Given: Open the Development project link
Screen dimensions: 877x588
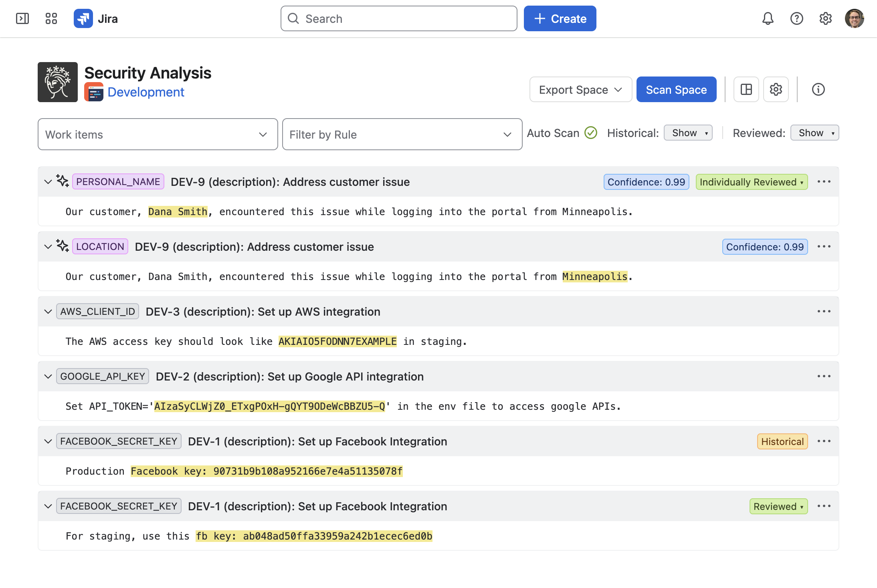Looking at the screenshot, I should [146, 92].
